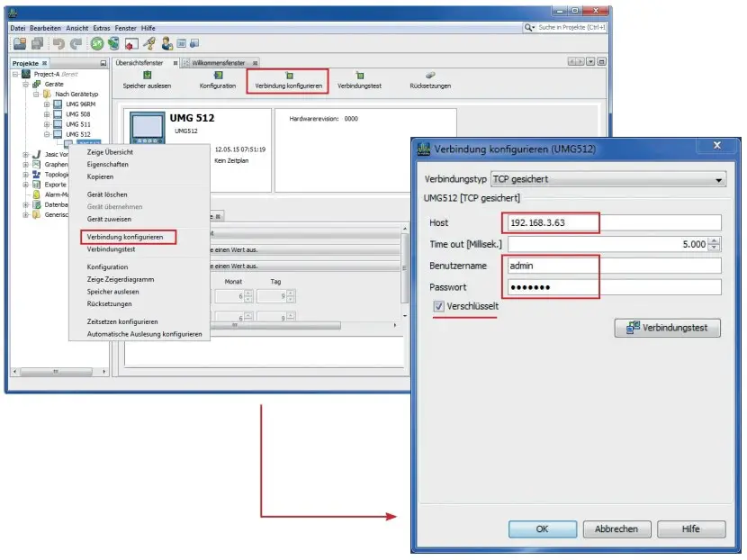Expand the UMG 96RM tree node
The width and height of the screenshot is (747, 560).
[x=47, y=104]
